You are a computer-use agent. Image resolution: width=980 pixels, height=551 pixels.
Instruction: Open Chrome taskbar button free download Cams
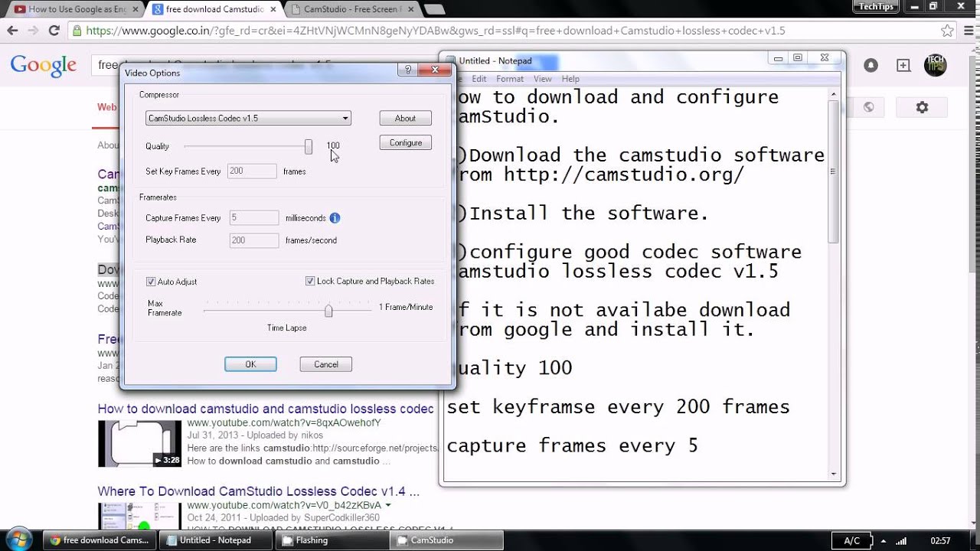point(100,540)
